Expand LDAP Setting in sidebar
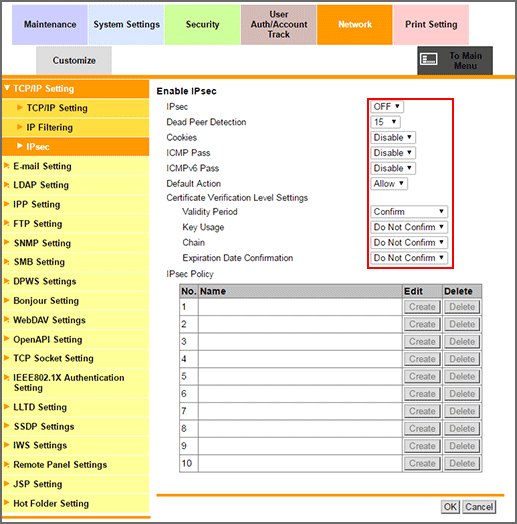 [x=76, y=185]
